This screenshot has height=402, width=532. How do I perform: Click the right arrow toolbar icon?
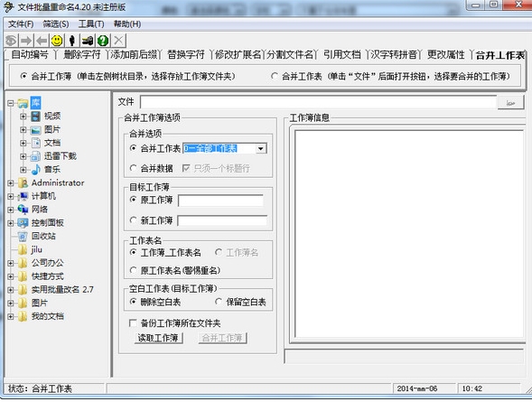coord(26,41)
